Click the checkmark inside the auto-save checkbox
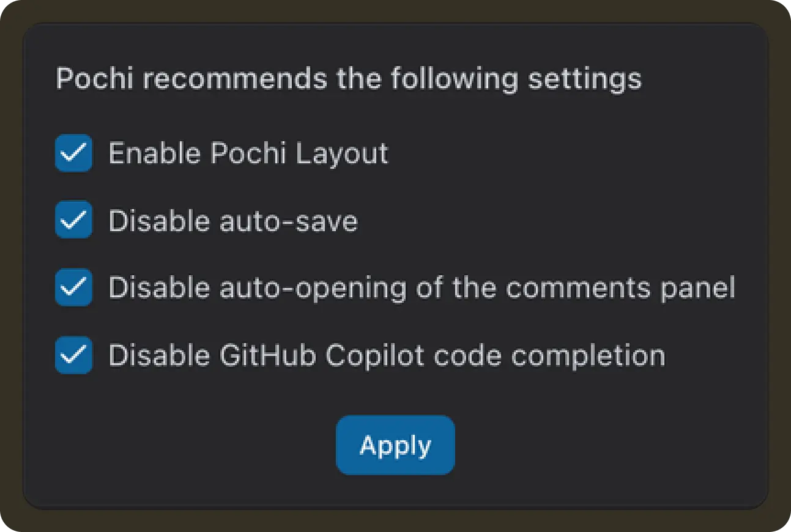 73,221
